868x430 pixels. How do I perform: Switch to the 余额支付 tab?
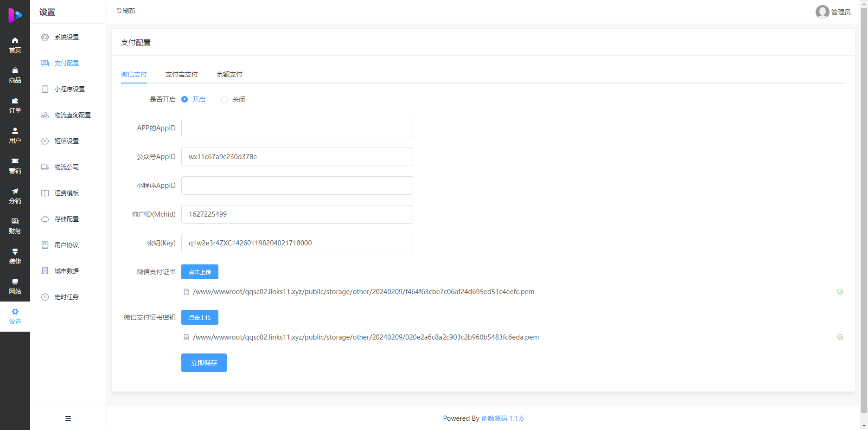coord(230,74)
